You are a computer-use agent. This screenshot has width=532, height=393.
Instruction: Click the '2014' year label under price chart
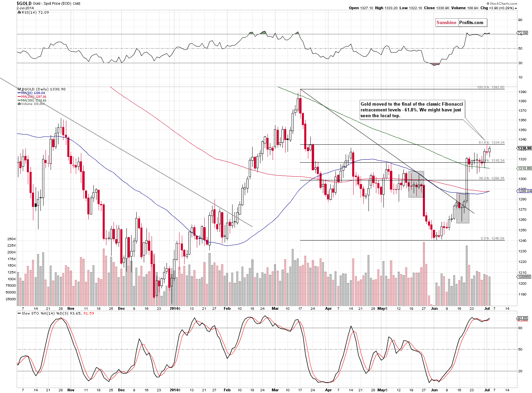pos(174,309)
